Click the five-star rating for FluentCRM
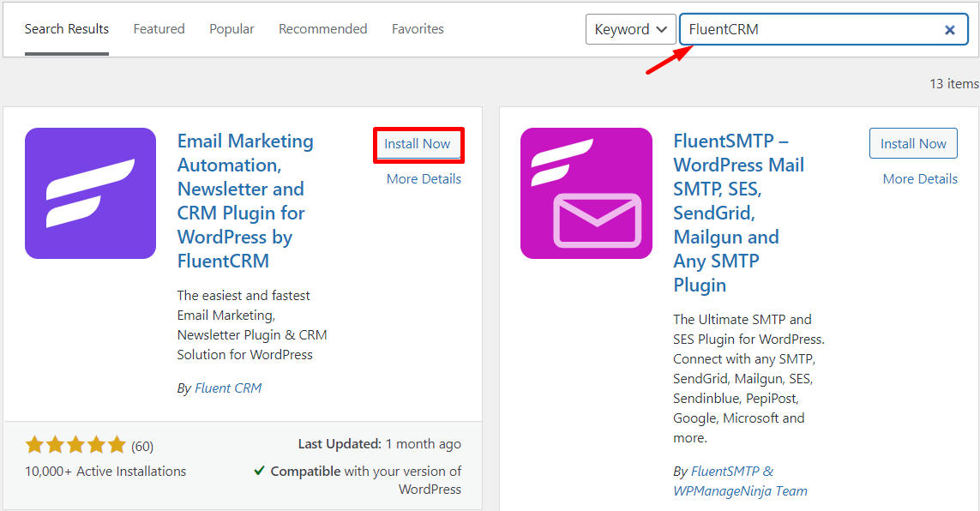The height and width of the screenshot is (511, 980). (x=75, y=445)
